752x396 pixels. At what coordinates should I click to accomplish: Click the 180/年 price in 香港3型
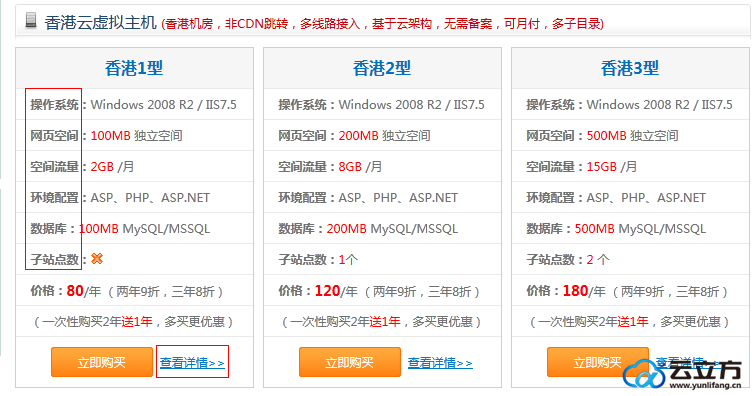[584, 291]
